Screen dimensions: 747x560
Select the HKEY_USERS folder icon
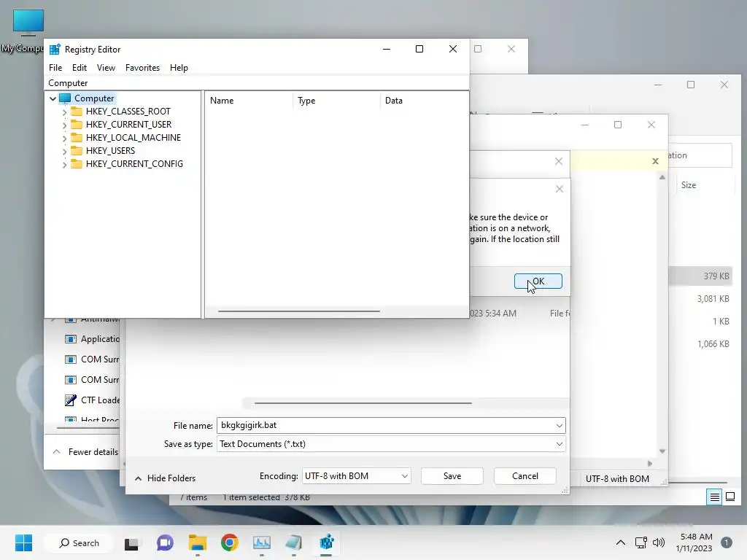pos(76,150)
